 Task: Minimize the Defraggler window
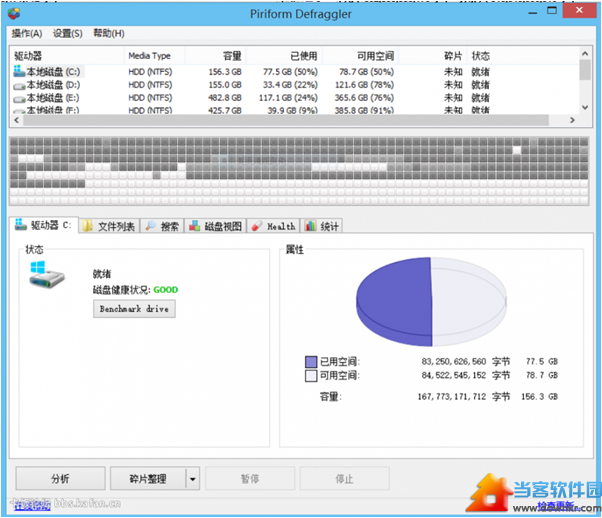pyautogui.click(x=533, y=12)
